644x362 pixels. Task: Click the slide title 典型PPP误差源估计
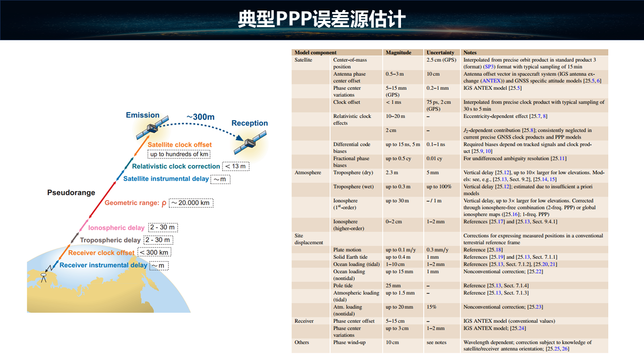click(x=321, y=20)
